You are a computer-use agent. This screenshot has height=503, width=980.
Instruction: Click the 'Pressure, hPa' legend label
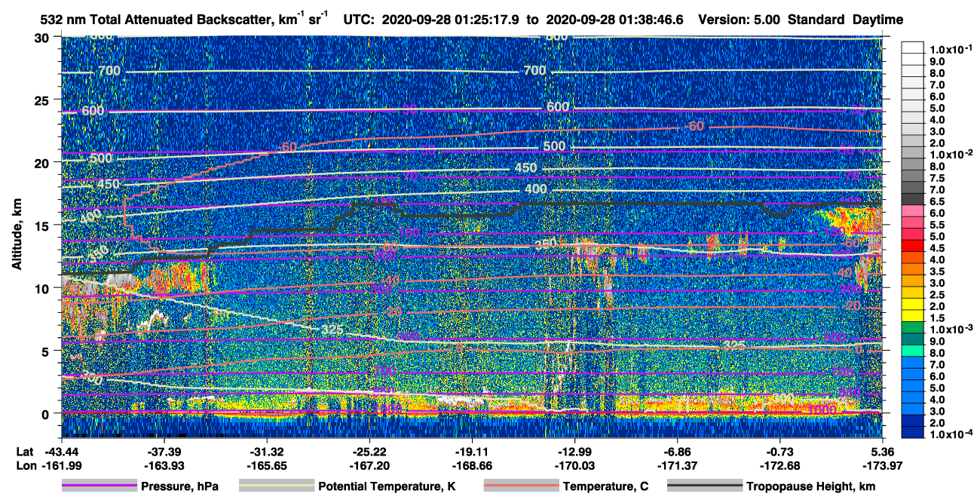pyautogui.click(x=179, y=487)
